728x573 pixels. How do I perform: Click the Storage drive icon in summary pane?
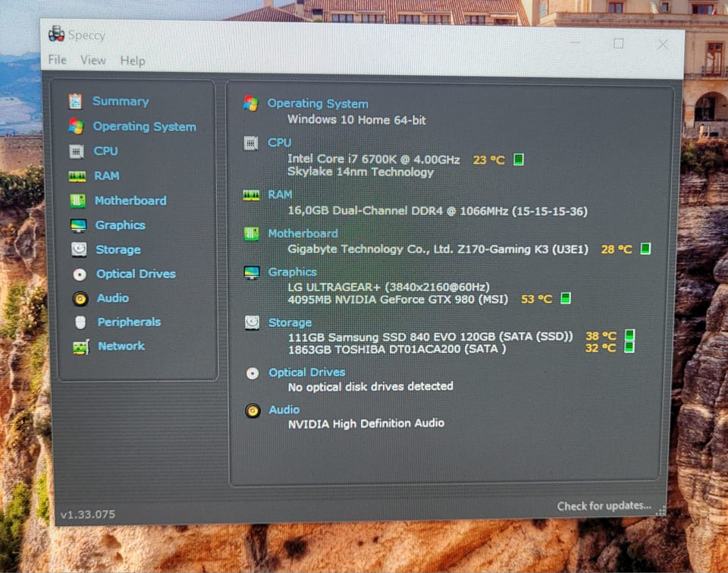coord(252,323)
